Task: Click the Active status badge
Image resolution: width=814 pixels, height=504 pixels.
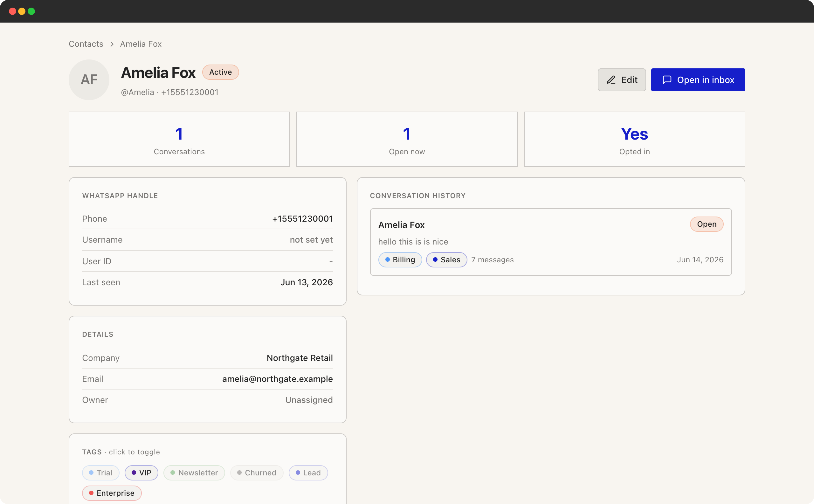Action: coord(220,72)
